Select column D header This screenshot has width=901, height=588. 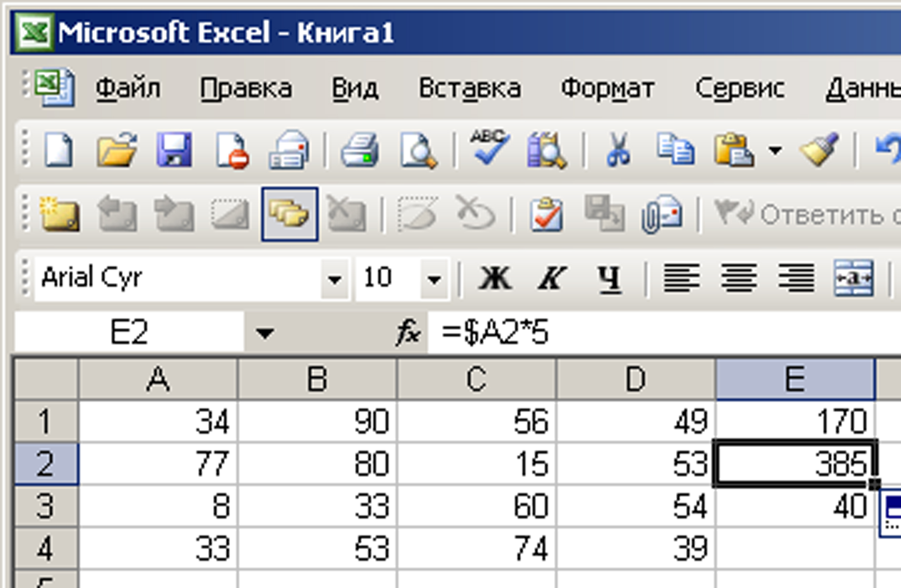(x=636, y=379)
